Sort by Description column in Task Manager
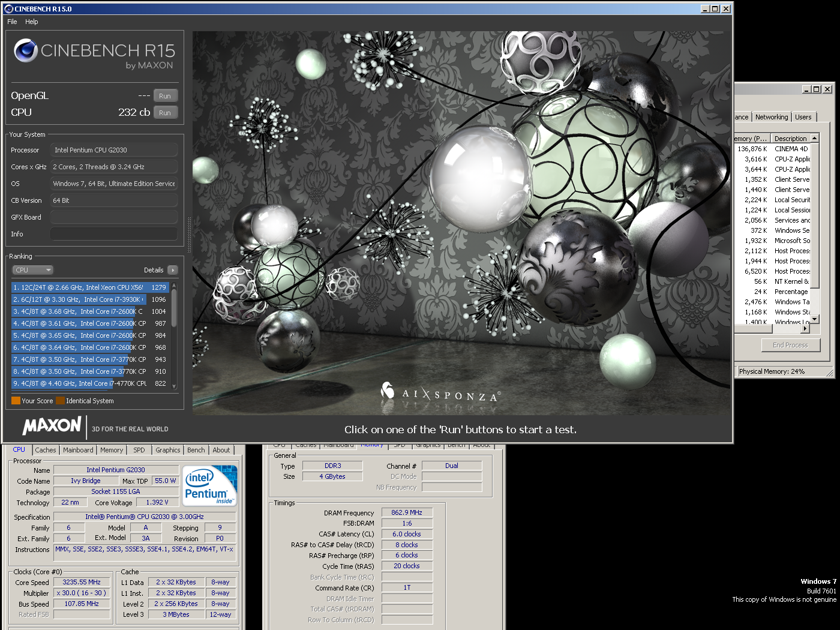The height and width of the screenshot is (630, 840). point(791,139)
